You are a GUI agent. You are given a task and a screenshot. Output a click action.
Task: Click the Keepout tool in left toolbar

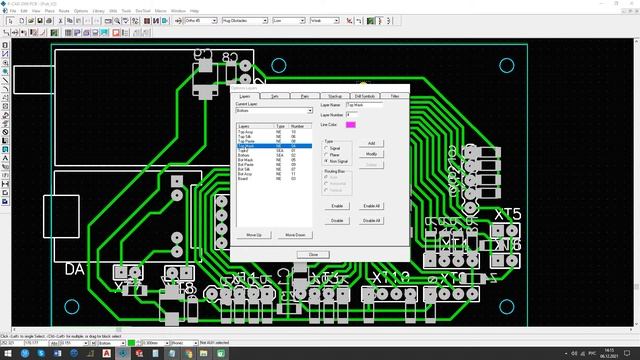[x=5, y=132]
